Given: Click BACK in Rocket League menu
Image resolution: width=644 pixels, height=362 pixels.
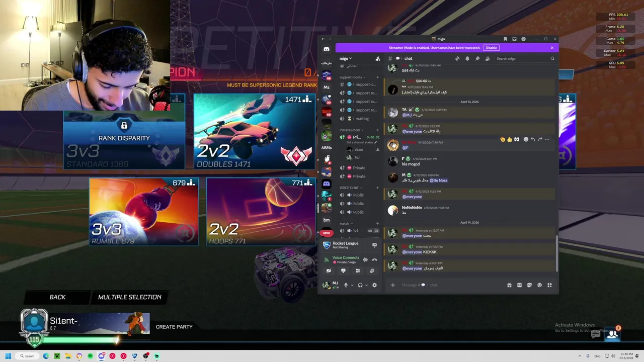Looking at the screenshot, I should pos(57,297).
